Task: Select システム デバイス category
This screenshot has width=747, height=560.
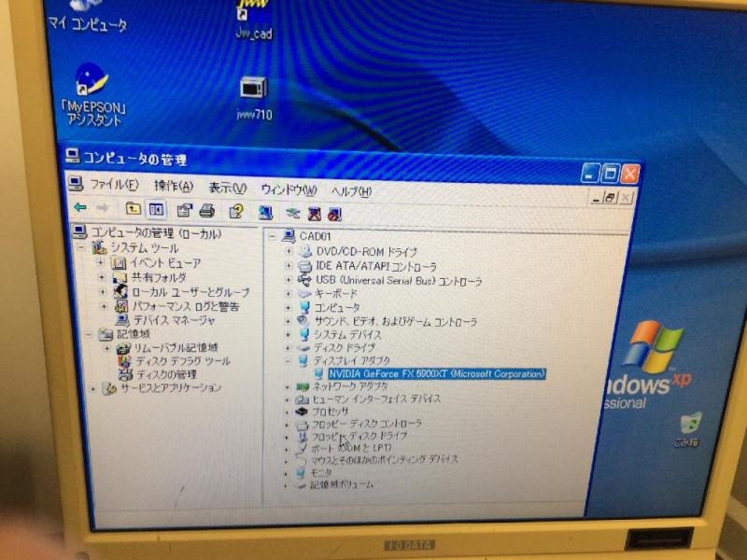Action: [x=347, y=335]
